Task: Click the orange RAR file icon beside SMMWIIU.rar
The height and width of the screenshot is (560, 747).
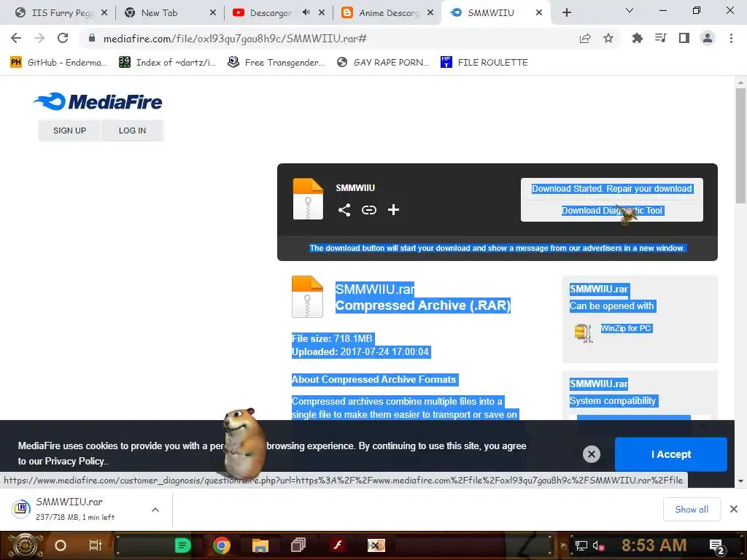Action: coord(307,296)
